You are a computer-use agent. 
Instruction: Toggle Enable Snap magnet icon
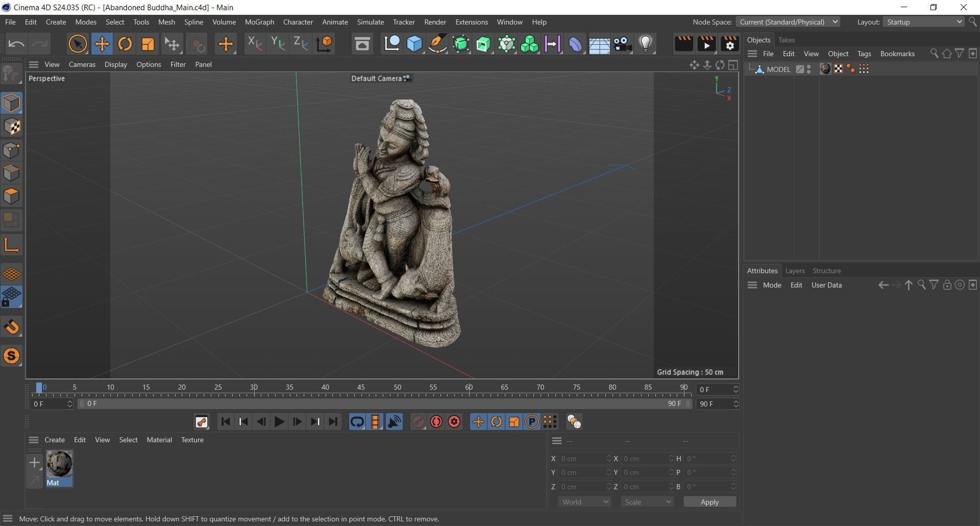[11, 327]
